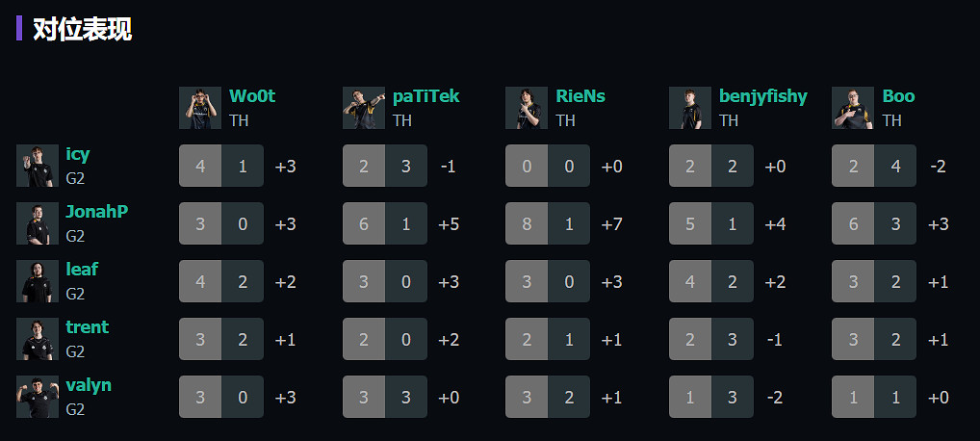Image resolution: width=980 pixels, height=441 pixels.
Task: Select JonahP vs paTiTek 6 kills cell
Action: [x=364, y=223]
